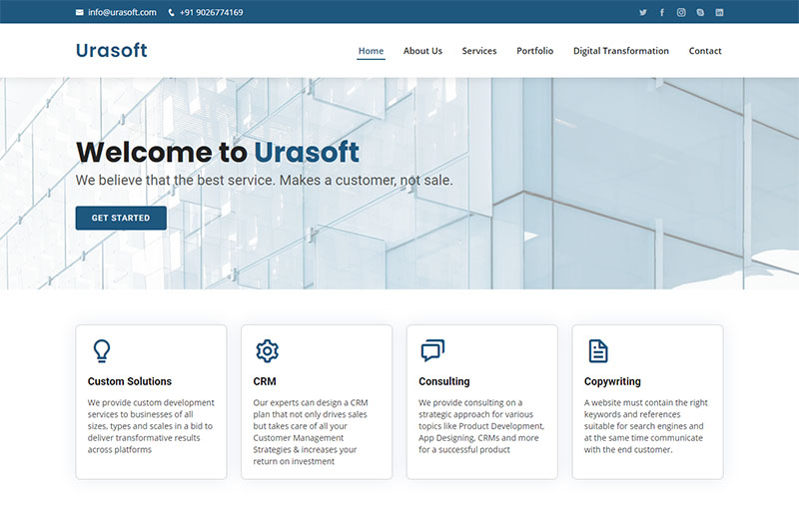This screenshot has width=799, height=532.
Task: Open the About Us menu item
Action: (422, 51)
